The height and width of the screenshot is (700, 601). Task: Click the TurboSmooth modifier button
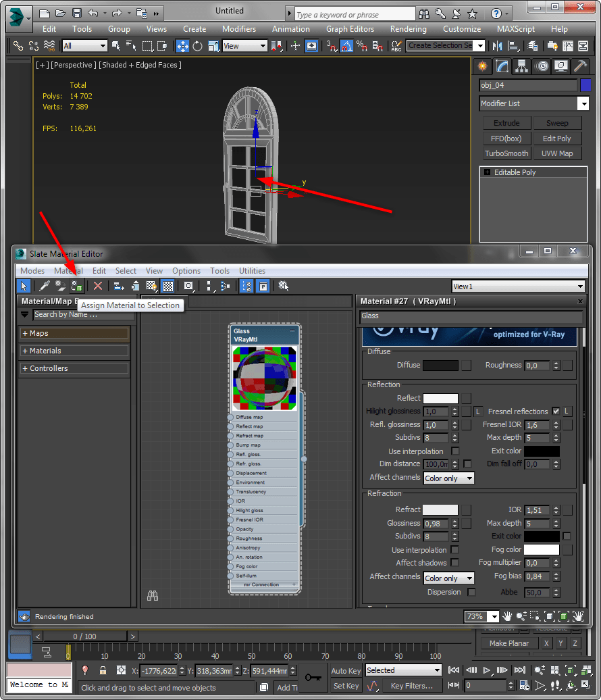(506, 153)
